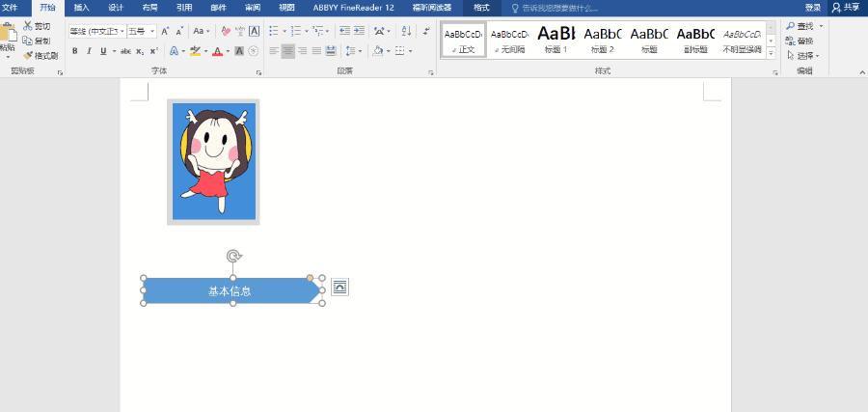868x412 pixels.
Task: Open the font name dropdown
Action: 122,32
